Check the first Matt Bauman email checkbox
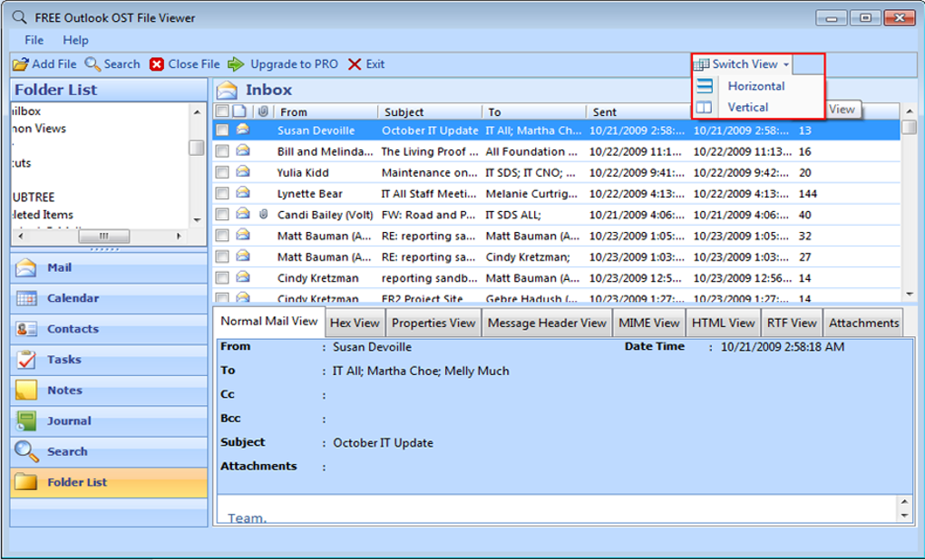The height and width of the screenshot is (560, 925). [222, 236]
